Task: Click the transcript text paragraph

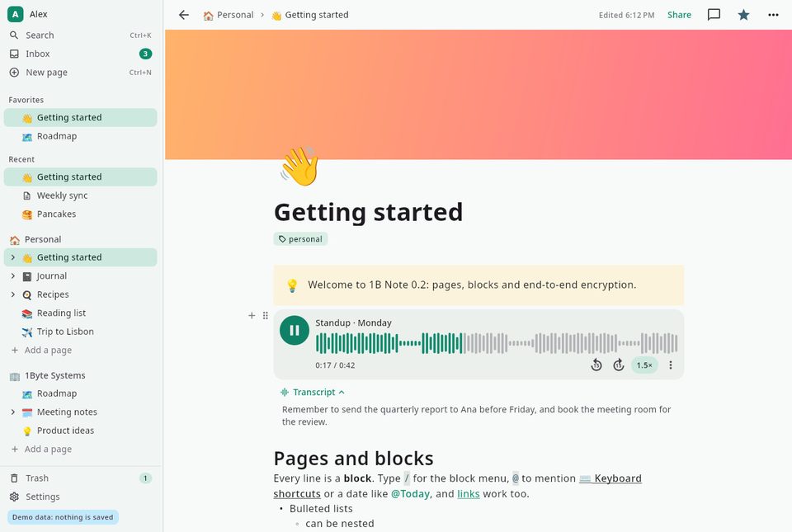Action: 476,416
